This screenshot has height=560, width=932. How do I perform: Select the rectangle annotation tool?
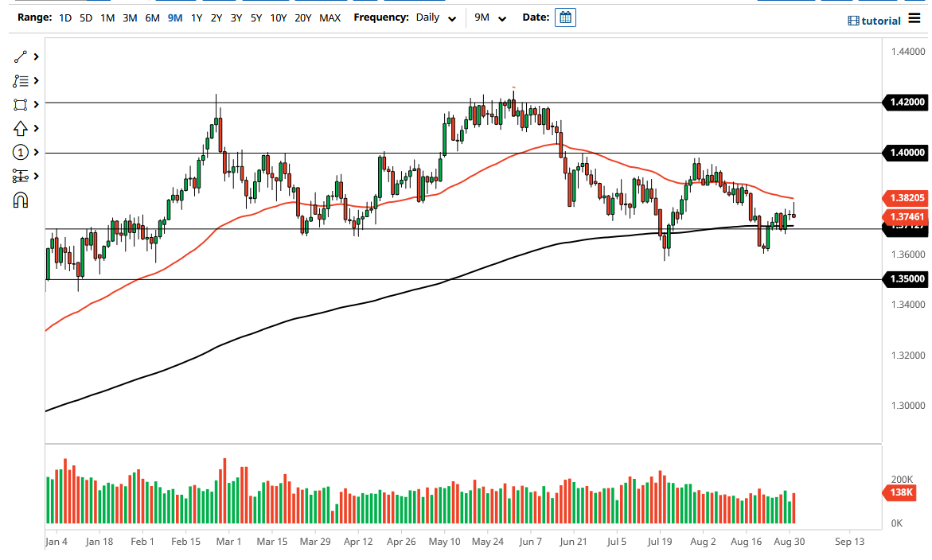(x=19, y=104)
